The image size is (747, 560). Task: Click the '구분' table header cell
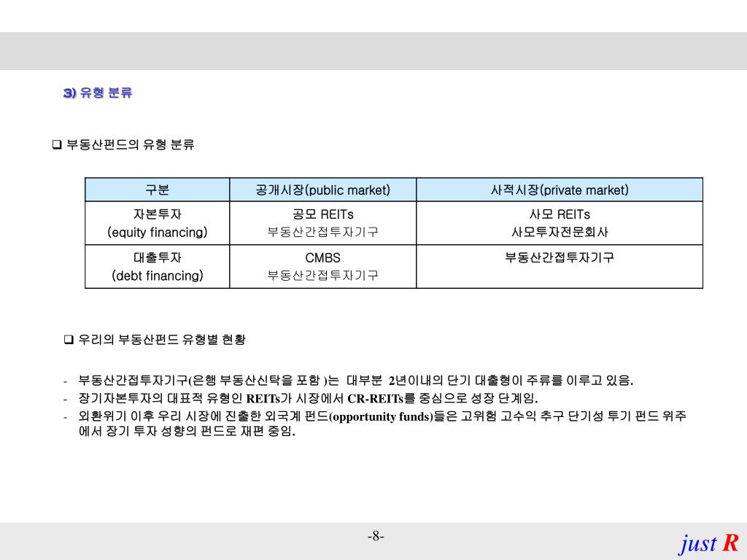point(158,190)
